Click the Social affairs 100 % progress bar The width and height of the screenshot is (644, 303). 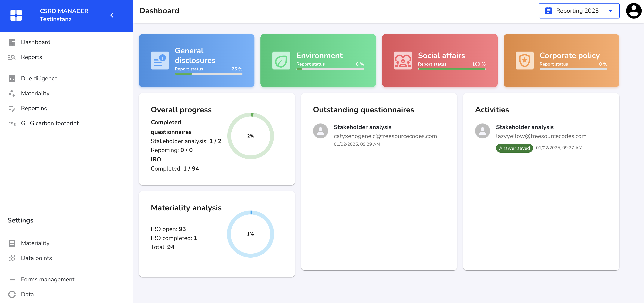tap(451, 69)
